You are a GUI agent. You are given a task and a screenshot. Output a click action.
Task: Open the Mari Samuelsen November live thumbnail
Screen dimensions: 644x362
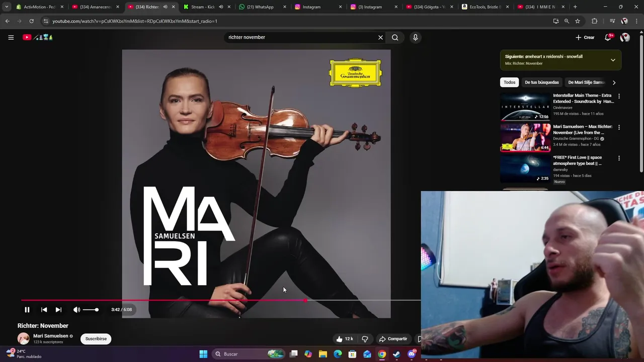(x=525, y=137)
